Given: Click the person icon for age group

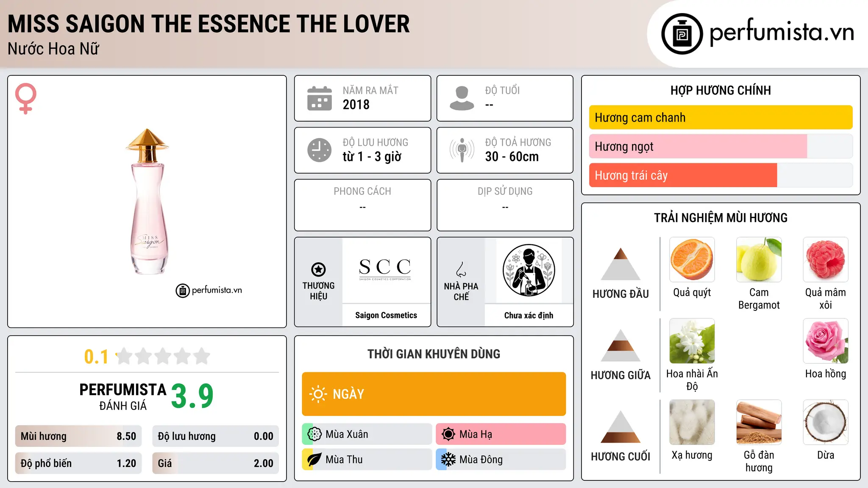Looking at the screenshot, I should [462, 98].
